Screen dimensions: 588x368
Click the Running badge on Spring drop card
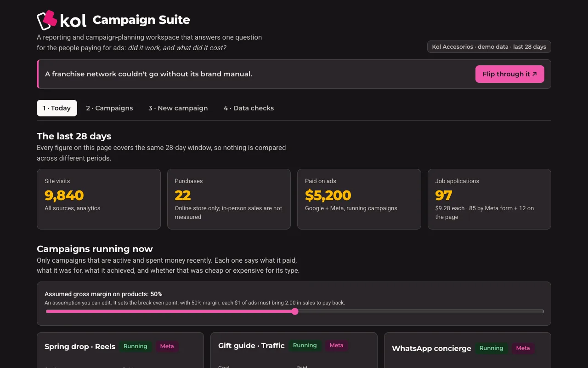point(135,346)
